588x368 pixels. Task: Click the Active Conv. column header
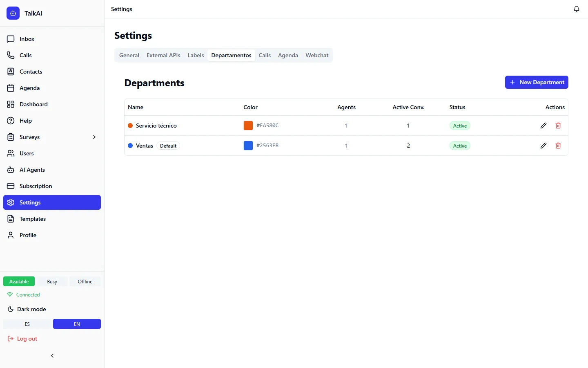click(408, 107)
